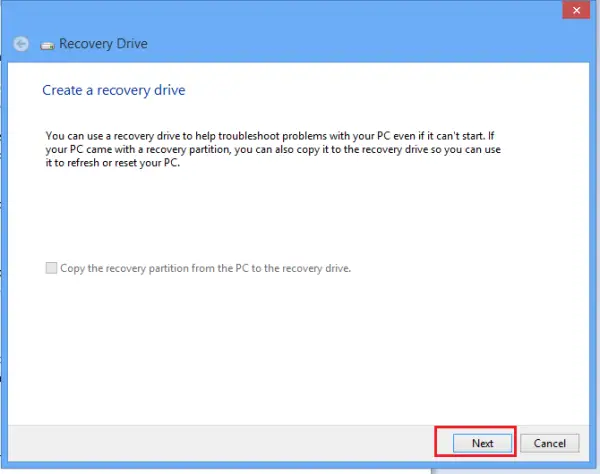Screen dimensions: 600x474
Task: Click the words 'so you can use' in the description
Action: pos(466,149)
